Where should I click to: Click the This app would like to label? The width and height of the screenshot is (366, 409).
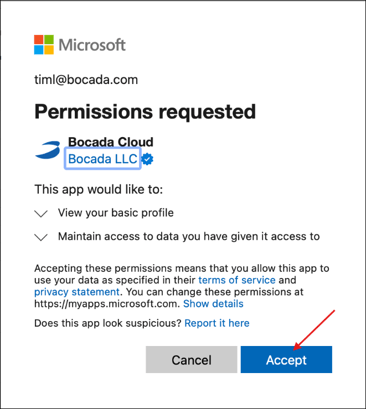click(x=99, y=189)
